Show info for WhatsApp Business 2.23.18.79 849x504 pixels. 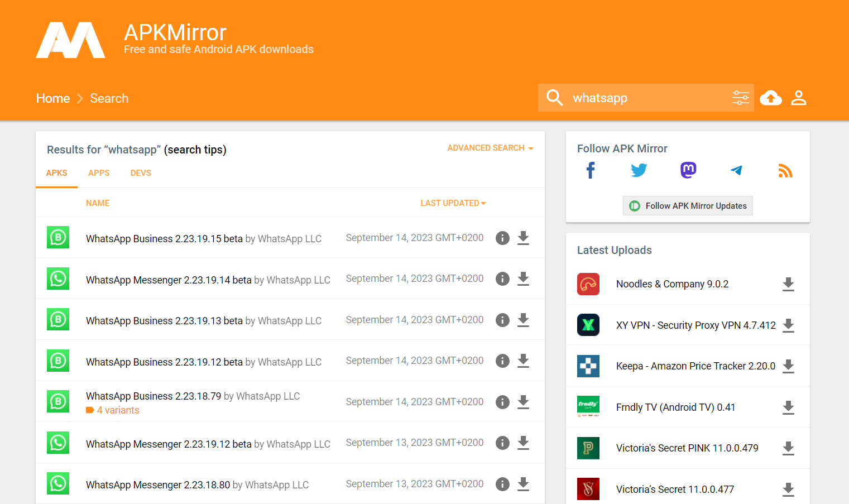(x=502, y=402)
